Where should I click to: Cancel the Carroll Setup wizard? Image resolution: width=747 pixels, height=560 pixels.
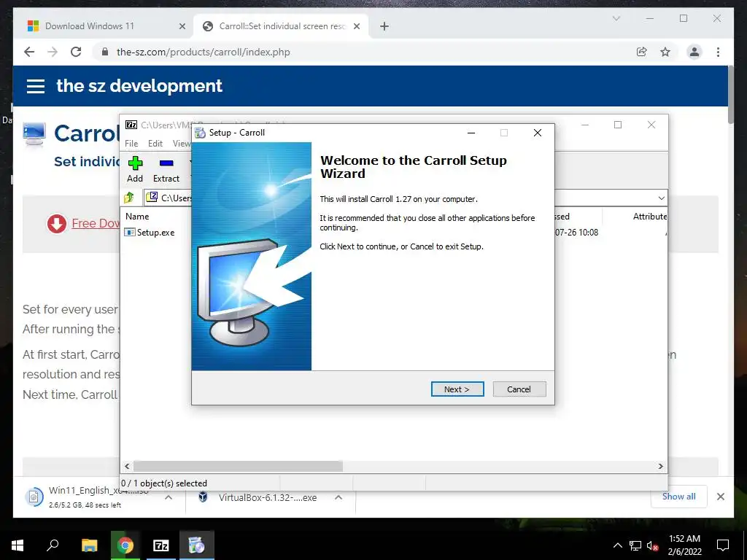[519, 389]
